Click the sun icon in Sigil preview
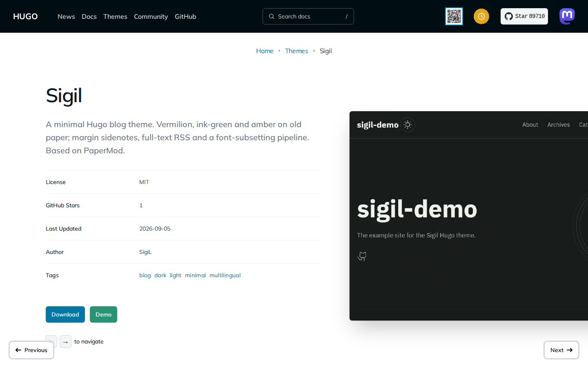Screen dimensions: 588x368 [408, 125]
